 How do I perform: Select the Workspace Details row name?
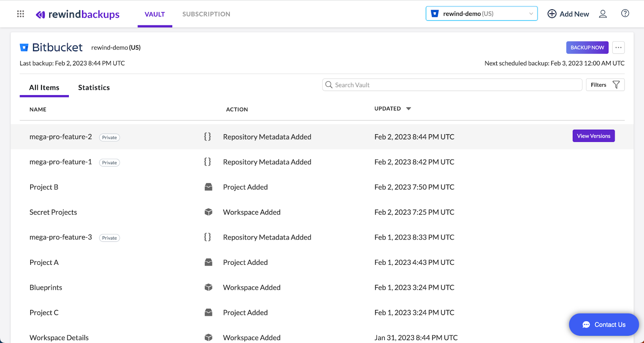click(59, 338)
